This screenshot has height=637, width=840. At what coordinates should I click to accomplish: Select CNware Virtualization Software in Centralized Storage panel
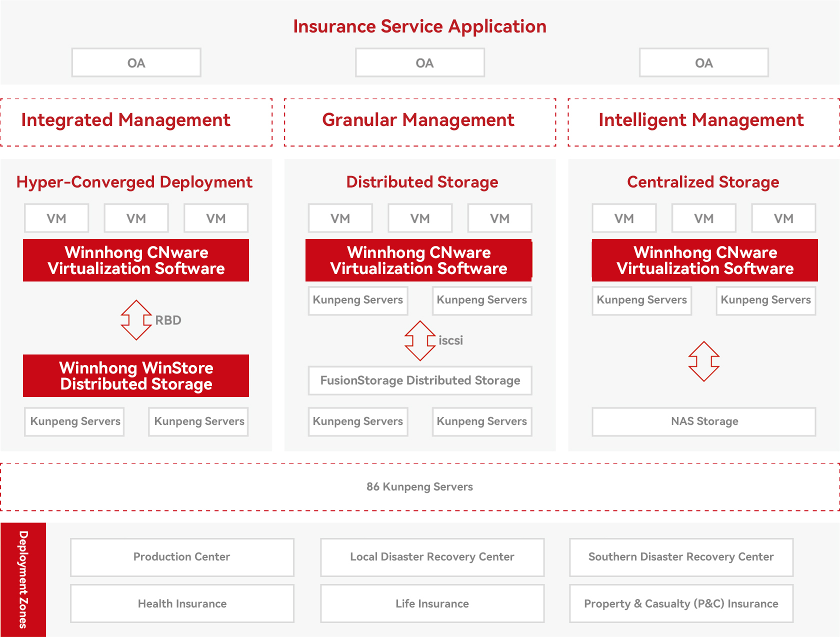coord(705,260)
